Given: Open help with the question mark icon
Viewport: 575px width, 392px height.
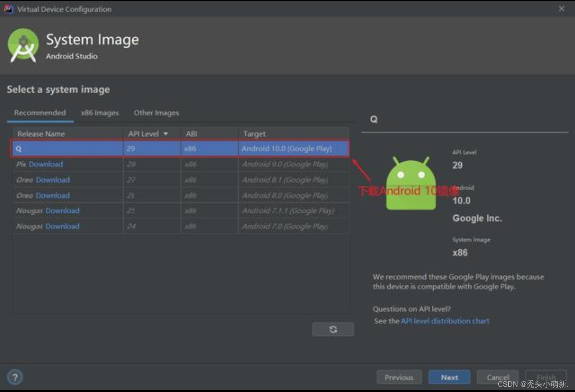Looking at the screenshot, I should pyautogui.click(x=15, y=377).
